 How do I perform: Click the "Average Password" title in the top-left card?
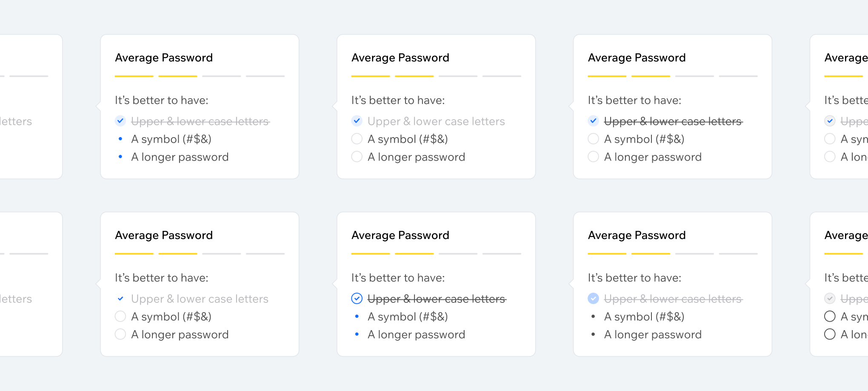(164, 58)
